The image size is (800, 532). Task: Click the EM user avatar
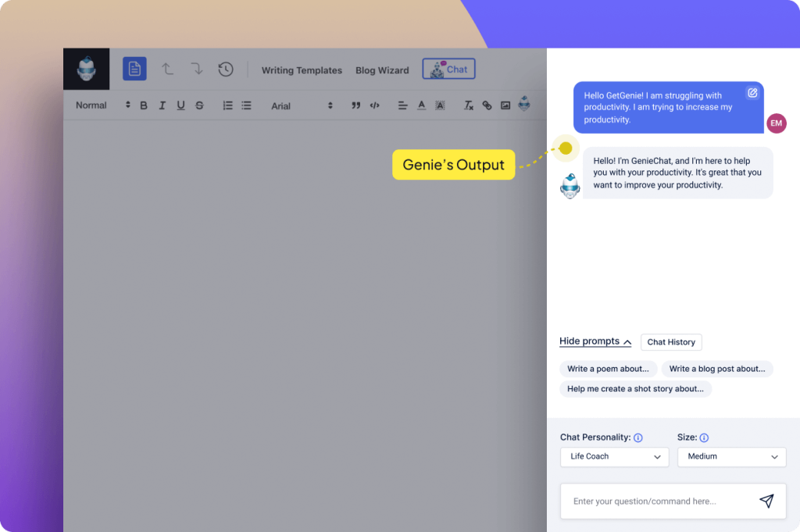pos(776,123)
